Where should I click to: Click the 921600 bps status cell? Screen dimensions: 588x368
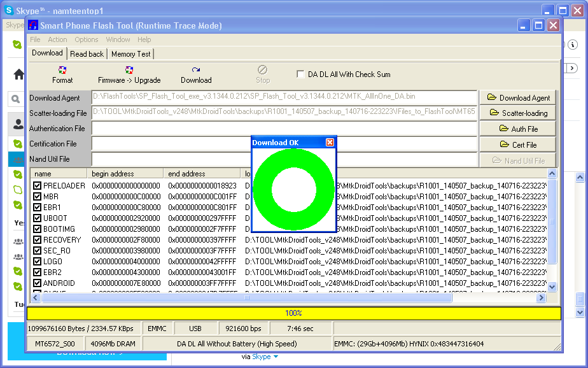point(243,329)
